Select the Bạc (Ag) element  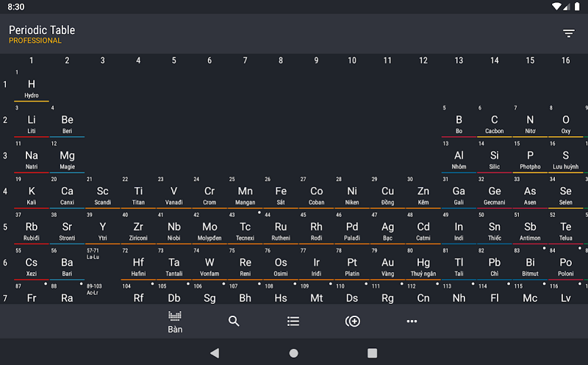[387, 228]
